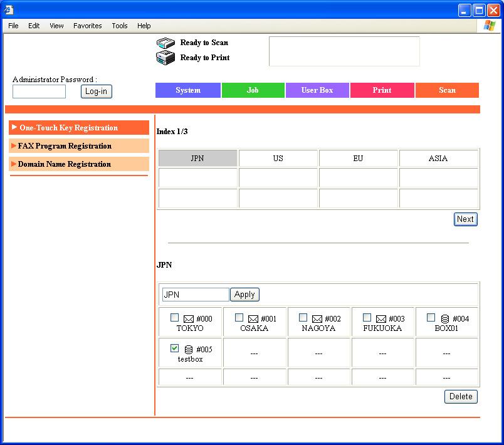Switch to the Print tab
Screen dimensions: 504x445
tap(382, 90)
